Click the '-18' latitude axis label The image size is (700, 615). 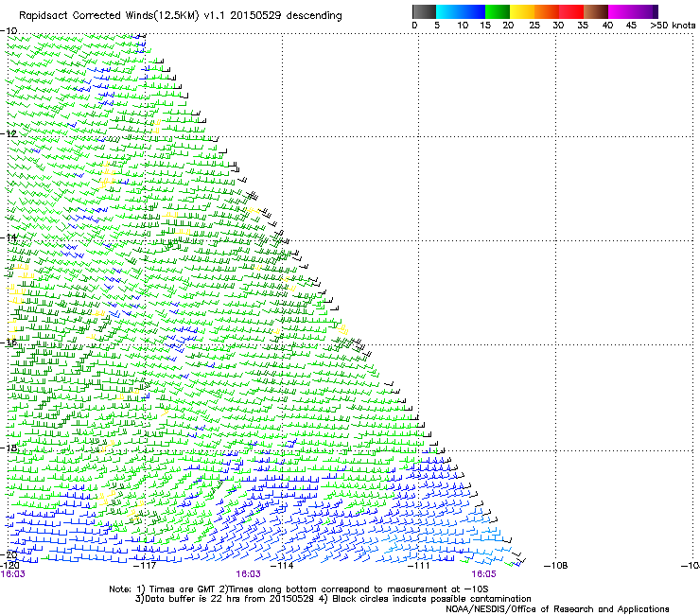point(9,448)
